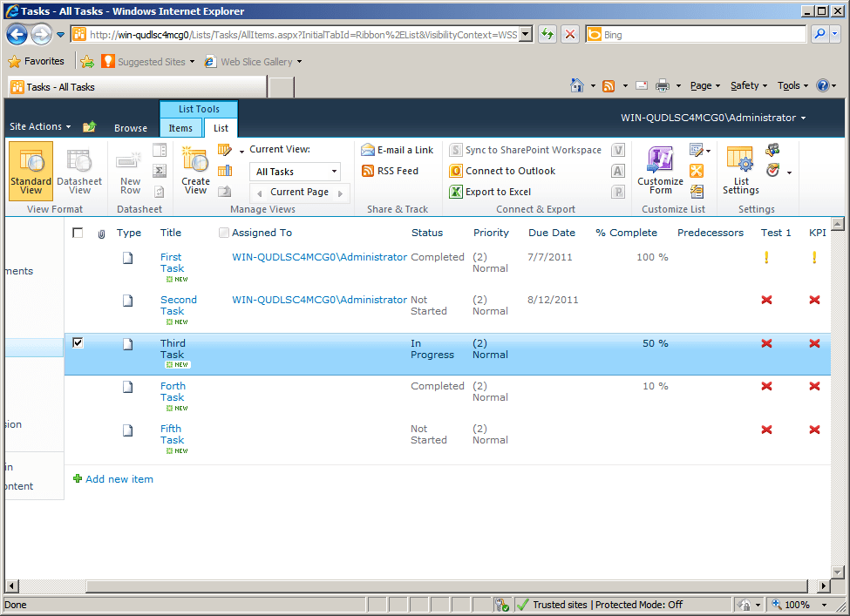Image resolution: width=850 pixels, height=616 pixels.
Task: Uncheck the Third Task row checkbox
Action: [x=78, y=342]
